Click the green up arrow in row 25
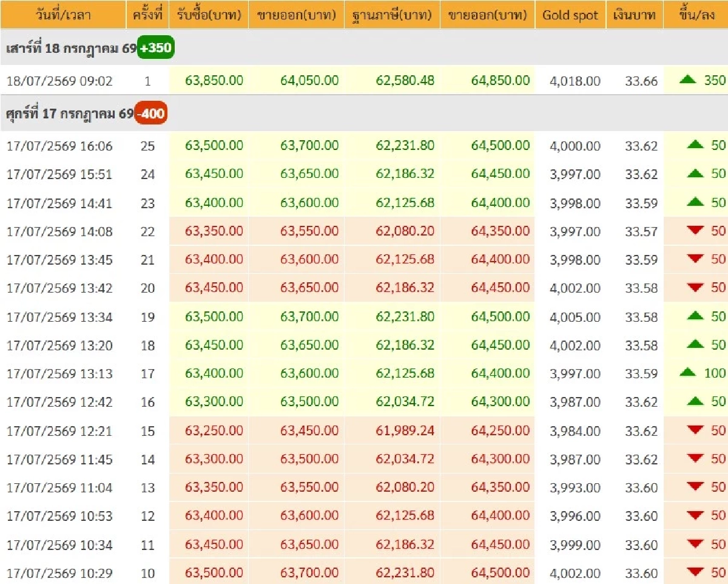Screen dimensions: 728x584 [x=696, y=144]
